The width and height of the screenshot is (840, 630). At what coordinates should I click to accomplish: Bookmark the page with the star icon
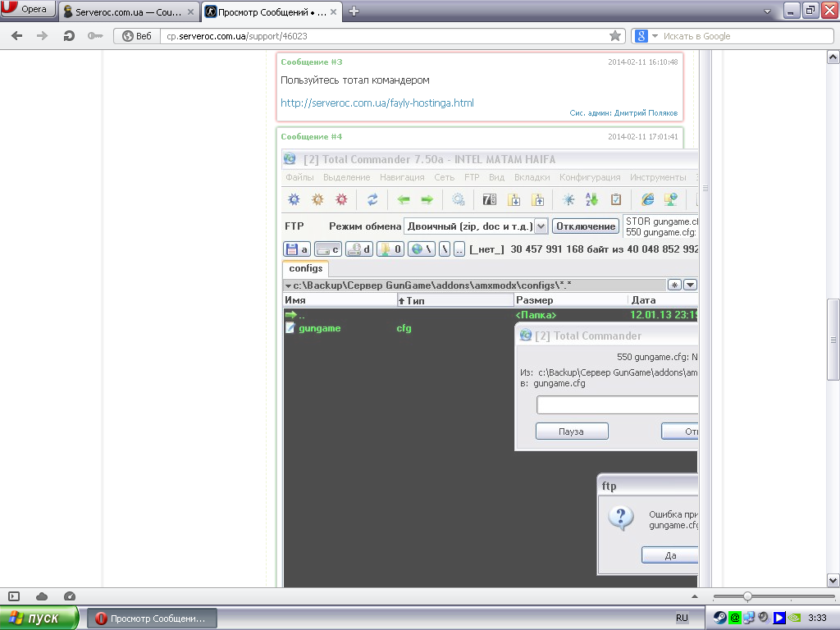[x=615, y=36]
